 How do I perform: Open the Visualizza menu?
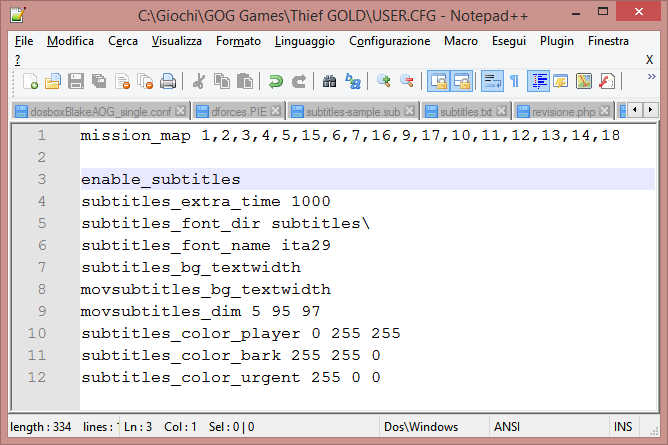pyautogui.click(x=177, y=41)
